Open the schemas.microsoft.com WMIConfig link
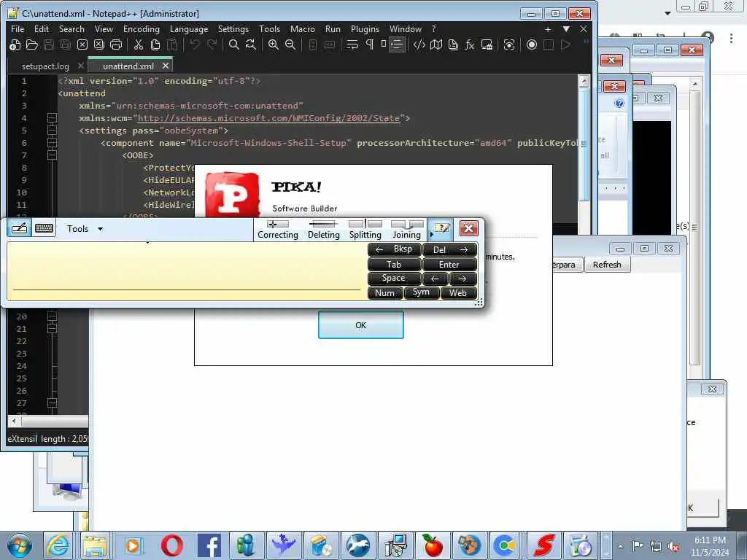The width and height of the screenshot is (747, 560). [x=268, y=118]
